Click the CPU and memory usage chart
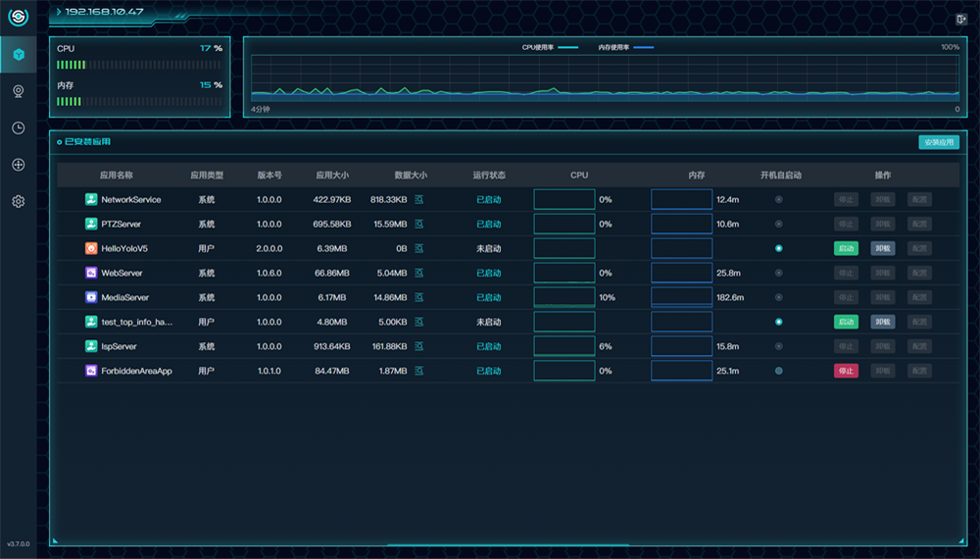Screen dimensions: 980x559 click(x=605, y=76)
